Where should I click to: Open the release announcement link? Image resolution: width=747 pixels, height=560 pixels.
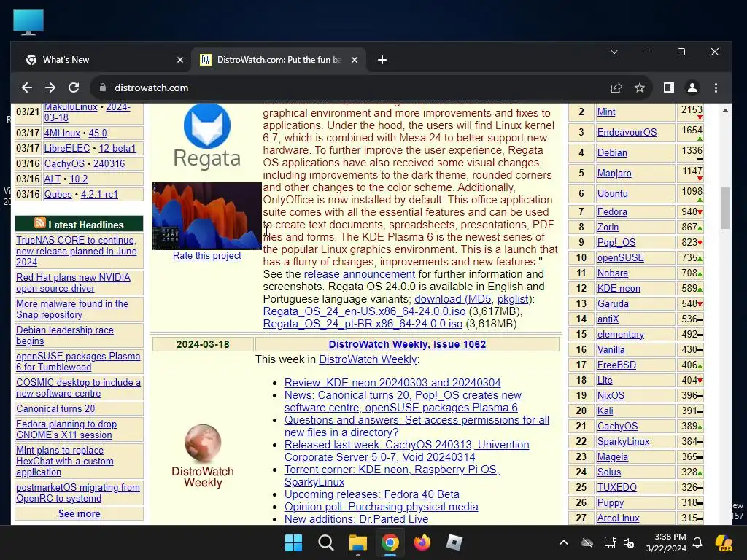click(359, 274)
